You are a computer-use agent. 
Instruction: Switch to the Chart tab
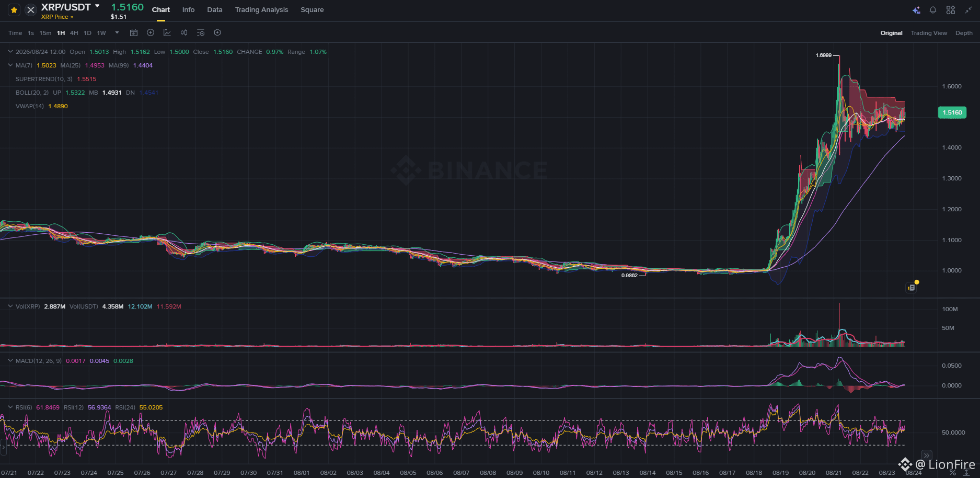(x=161, y=10)
